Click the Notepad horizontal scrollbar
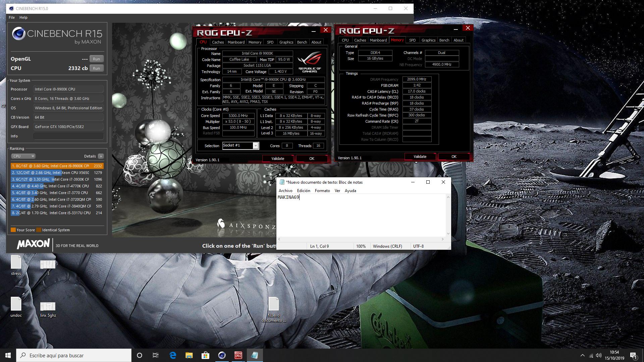This screenshot has height=362, width=644. 361,239
